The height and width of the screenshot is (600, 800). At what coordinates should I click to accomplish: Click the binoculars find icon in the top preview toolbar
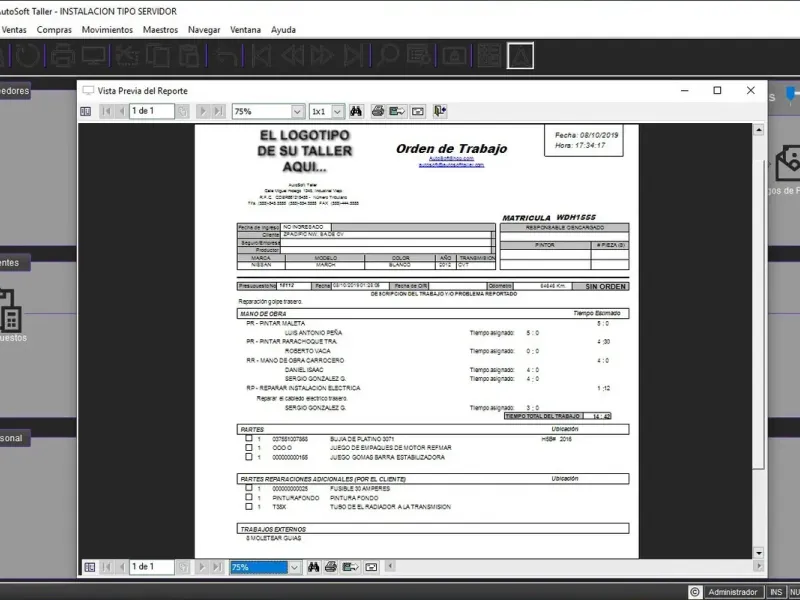pos(356,111)
